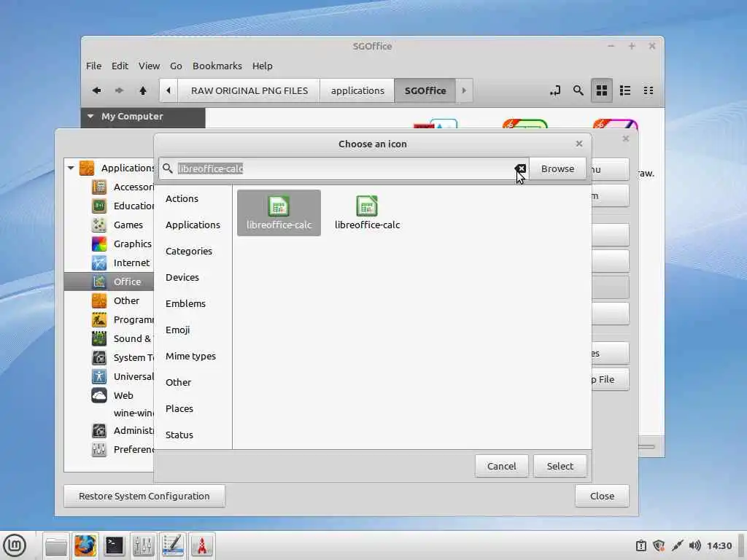This screenshot has width=747, height=560.
Task: Show the Applications icon category
Action: tap(193, 225)
